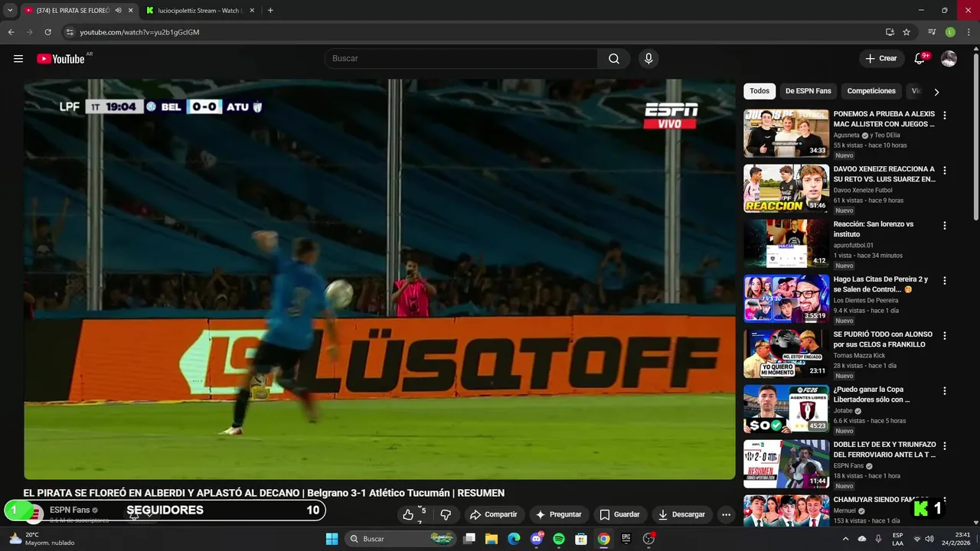Open options for Davoo Xeneize video

tap(944, 171)
